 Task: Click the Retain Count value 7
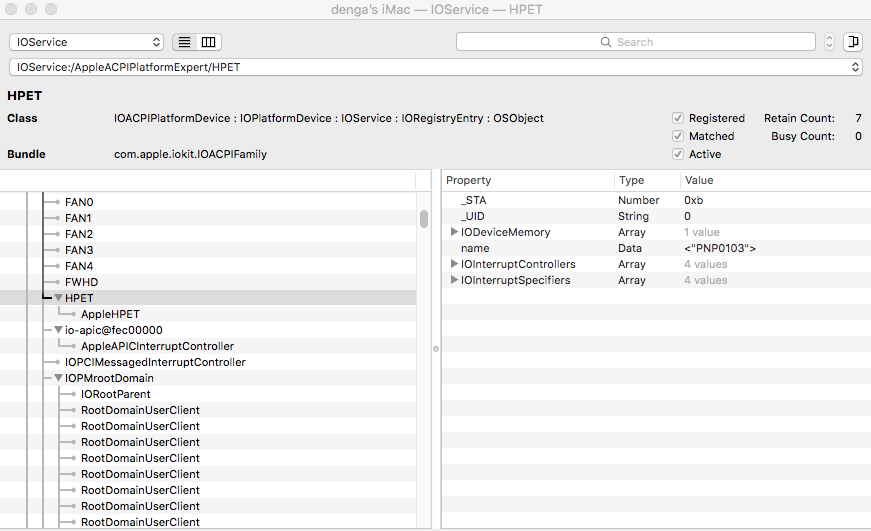coord(858,118)
